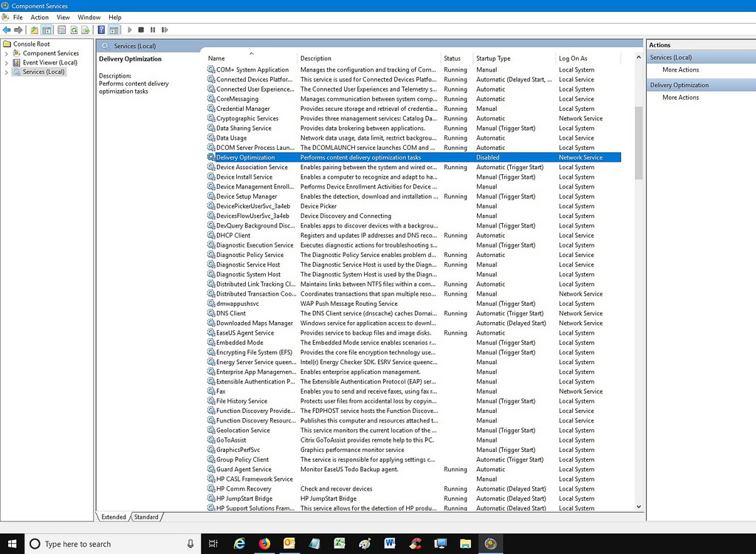Open Windows Start menu

point(12,544)
